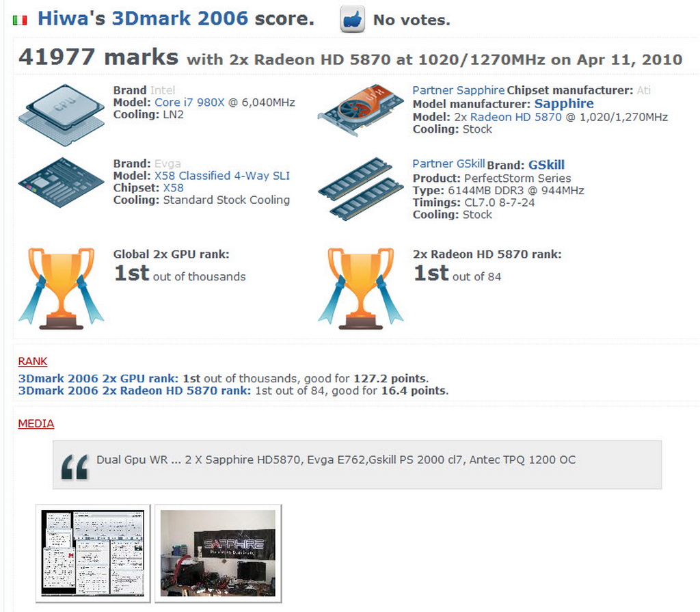Open the bold GSkill brand link
The image size is (700, 612).
pyautogui.click(x=546, y=165)
